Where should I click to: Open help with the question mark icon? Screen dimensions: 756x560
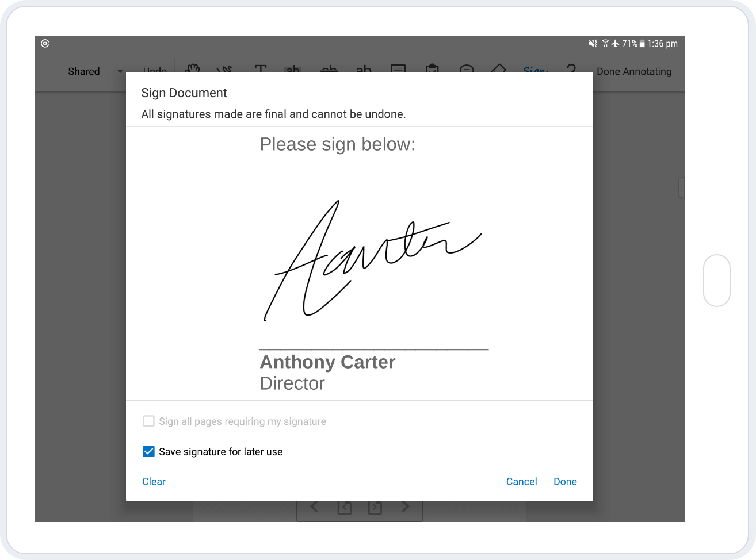pyautogui.click(x=571, y=69)
